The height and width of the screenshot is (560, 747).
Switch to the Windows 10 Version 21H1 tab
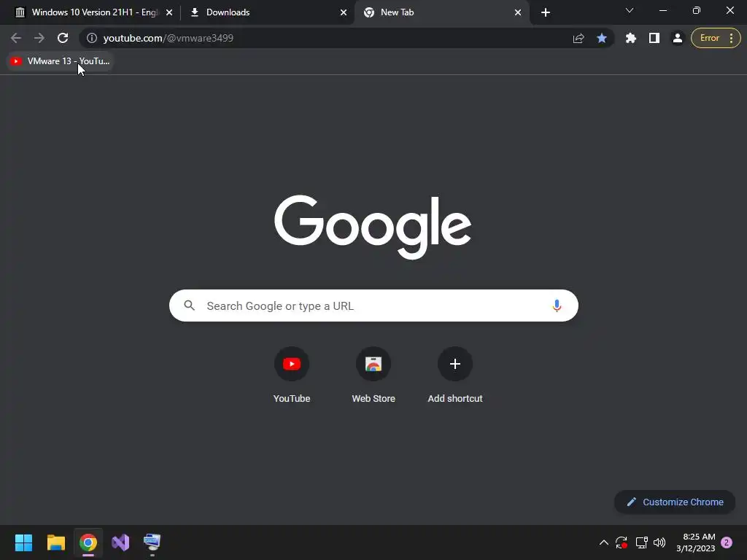coord(94,12)
